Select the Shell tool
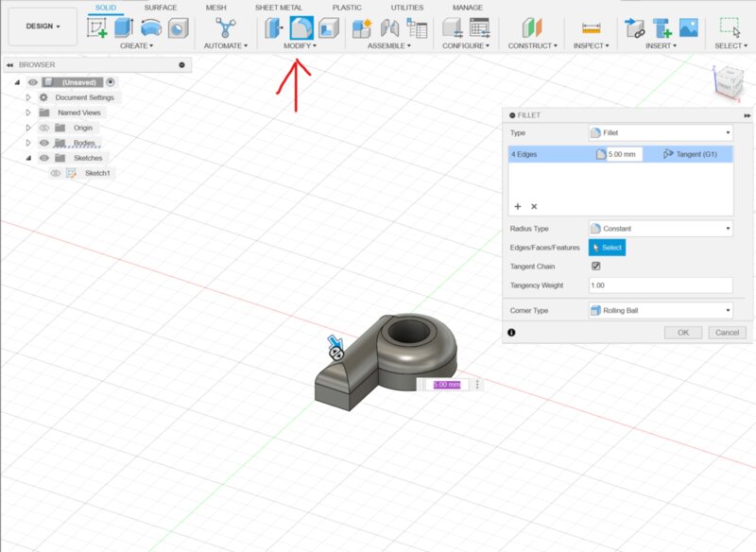 click(329, 27)
